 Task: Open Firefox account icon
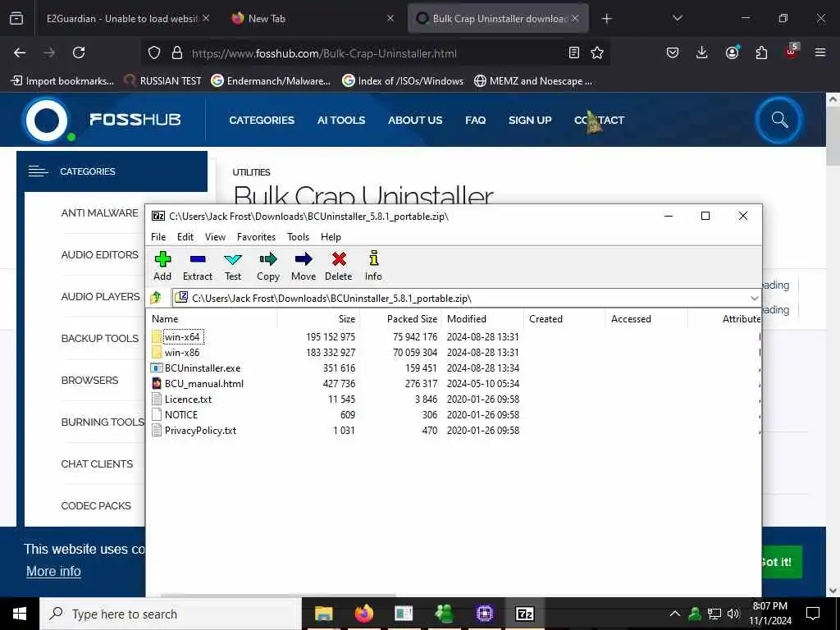732,52
